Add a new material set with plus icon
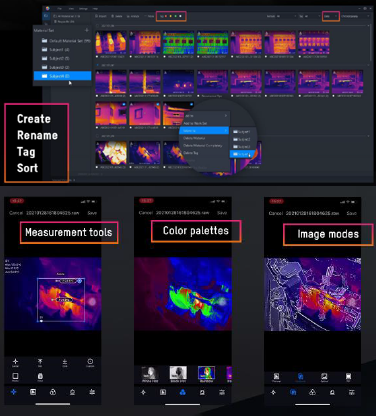Viewport: 376px width, 416px height. 87,30
